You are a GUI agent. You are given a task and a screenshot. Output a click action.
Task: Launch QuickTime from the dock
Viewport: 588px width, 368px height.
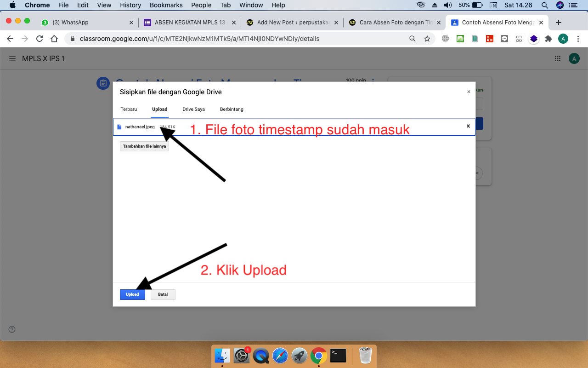(260, 356)
